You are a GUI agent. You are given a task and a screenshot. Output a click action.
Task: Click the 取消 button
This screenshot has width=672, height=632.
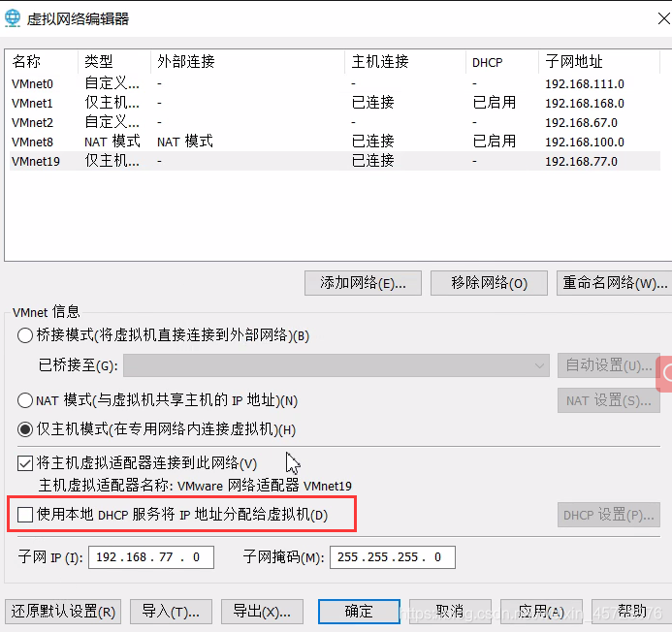(450, 612)
